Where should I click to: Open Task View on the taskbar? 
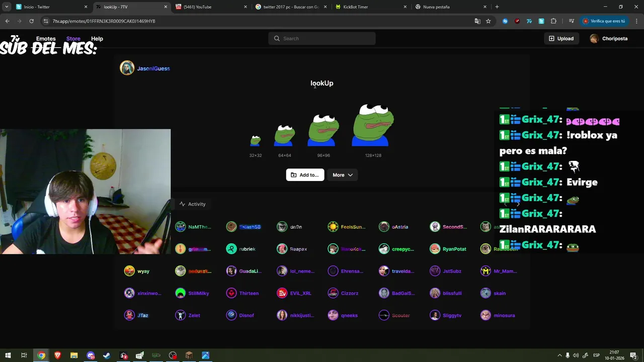coord(24,355)
